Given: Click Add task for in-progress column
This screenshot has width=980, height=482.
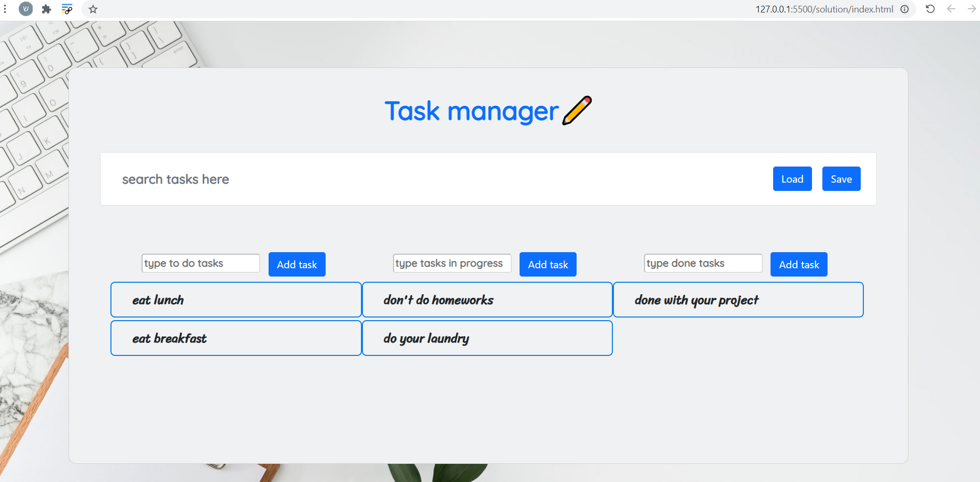Looking at the screenshot, I should coord(548,264).
